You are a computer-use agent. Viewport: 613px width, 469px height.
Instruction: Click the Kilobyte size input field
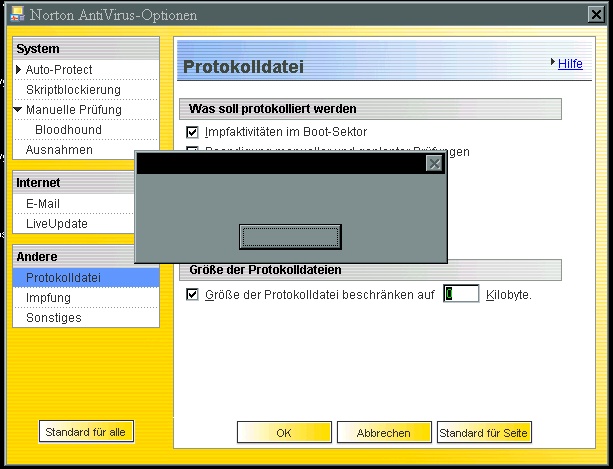coord(461,294)
